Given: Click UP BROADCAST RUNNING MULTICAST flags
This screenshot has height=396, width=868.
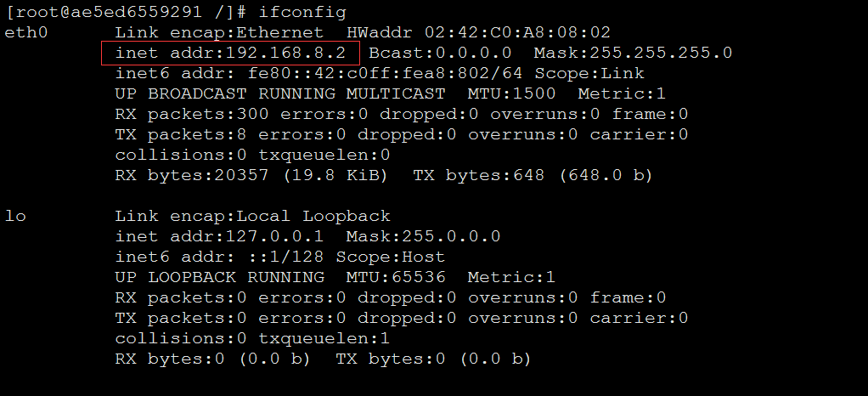Looking at the screenshot, I should tap(280, 93).
